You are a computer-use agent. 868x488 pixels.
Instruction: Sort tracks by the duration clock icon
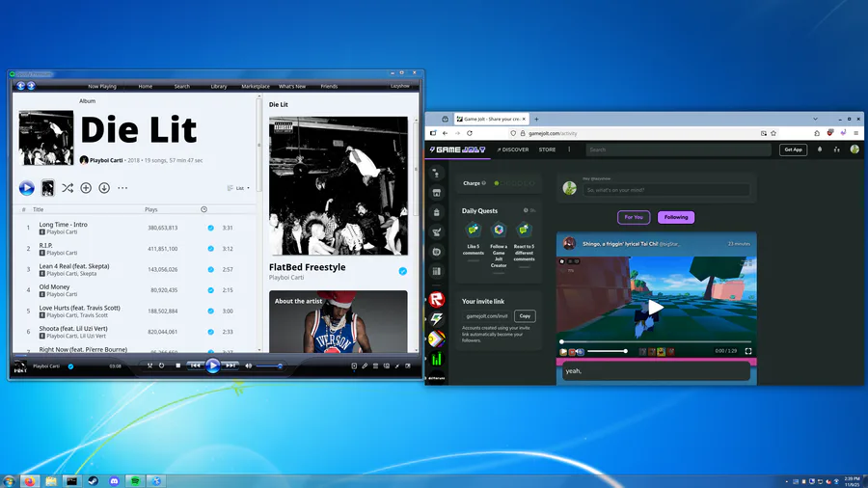pos(203,209)
